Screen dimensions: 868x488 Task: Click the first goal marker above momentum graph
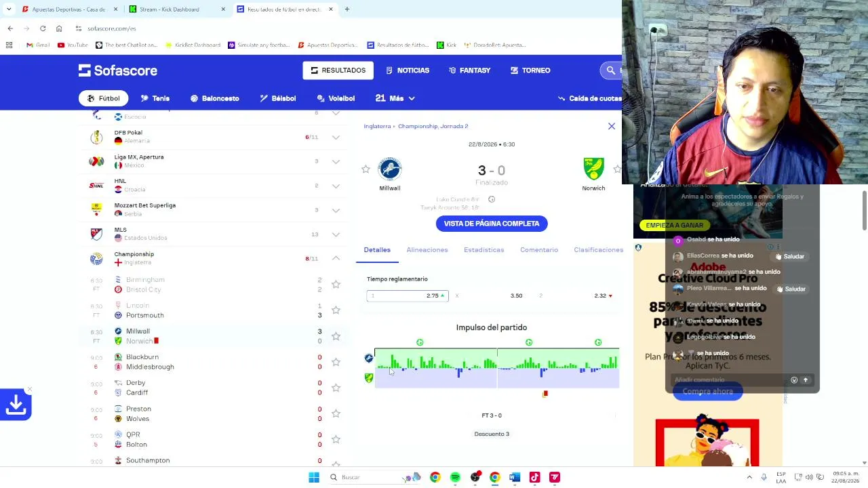(420, 342)
